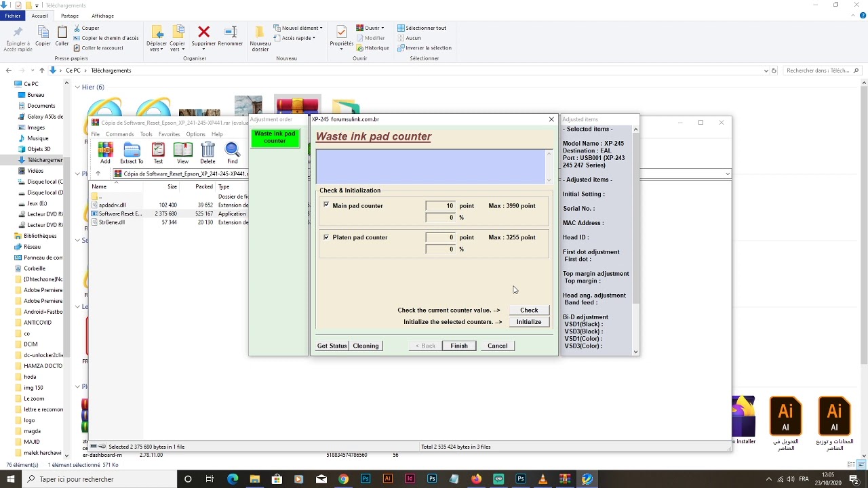The height and width of the screenshot is (488, 868).
Task: Select apdadrv.dll in the WinRAR file list
Action: [x=112, y=205]
